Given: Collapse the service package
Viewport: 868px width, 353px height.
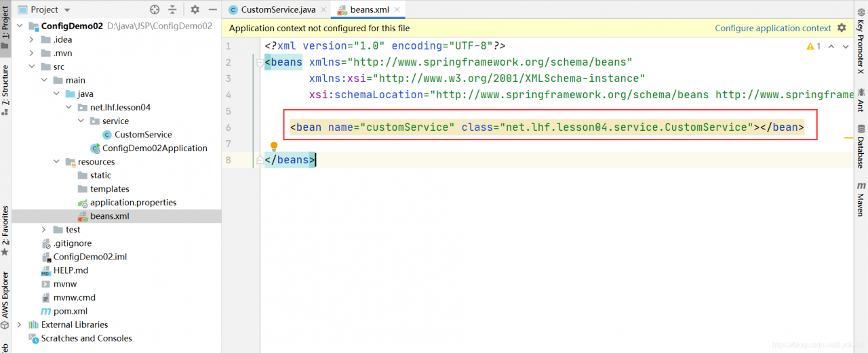Looking at the screenshot, I should 80,121.
